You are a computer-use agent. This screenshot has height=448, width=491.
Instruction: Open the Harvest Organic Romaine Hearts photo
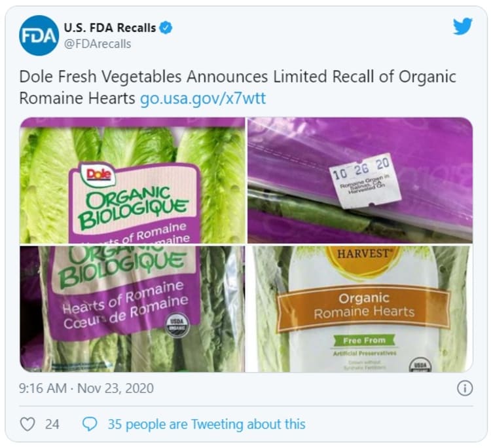(360, 309)
